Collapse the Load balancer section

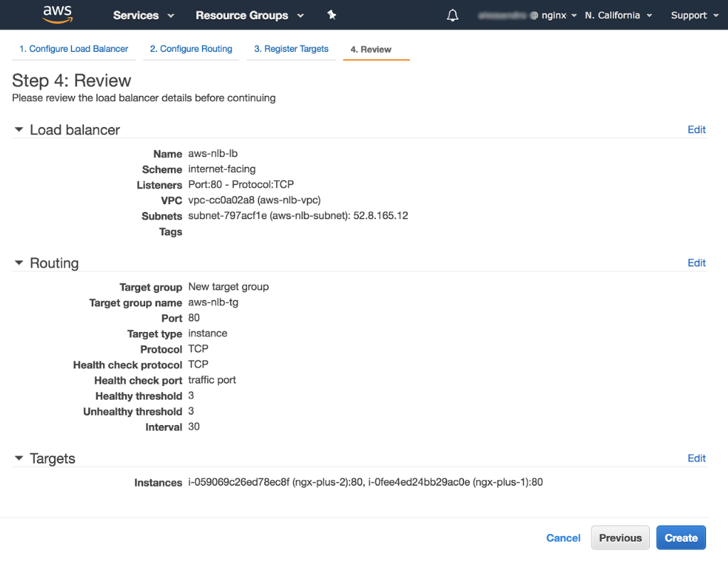point(19,130)
